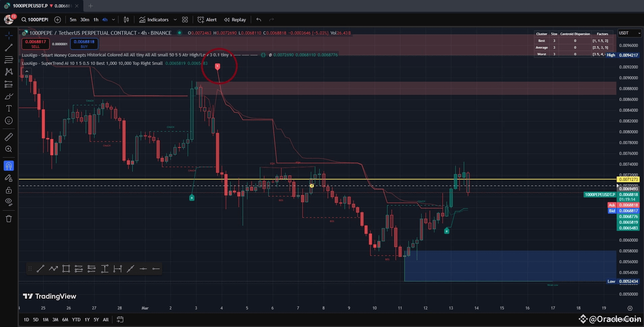
Task: Collapse the indicator legend chevron
Action: coord(27,71)
